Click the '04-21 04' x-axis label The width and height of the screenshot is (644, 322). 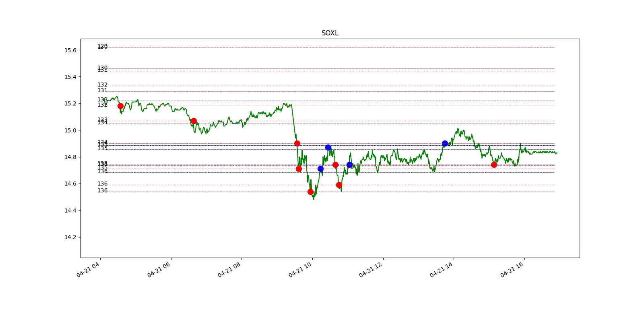pos(88,270)
